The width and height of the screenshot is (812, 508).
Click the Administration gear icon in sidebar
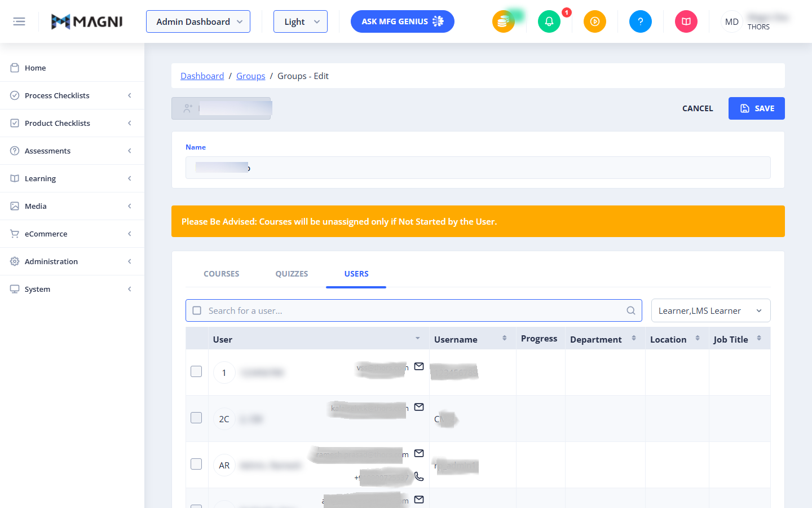coord(15,261)
